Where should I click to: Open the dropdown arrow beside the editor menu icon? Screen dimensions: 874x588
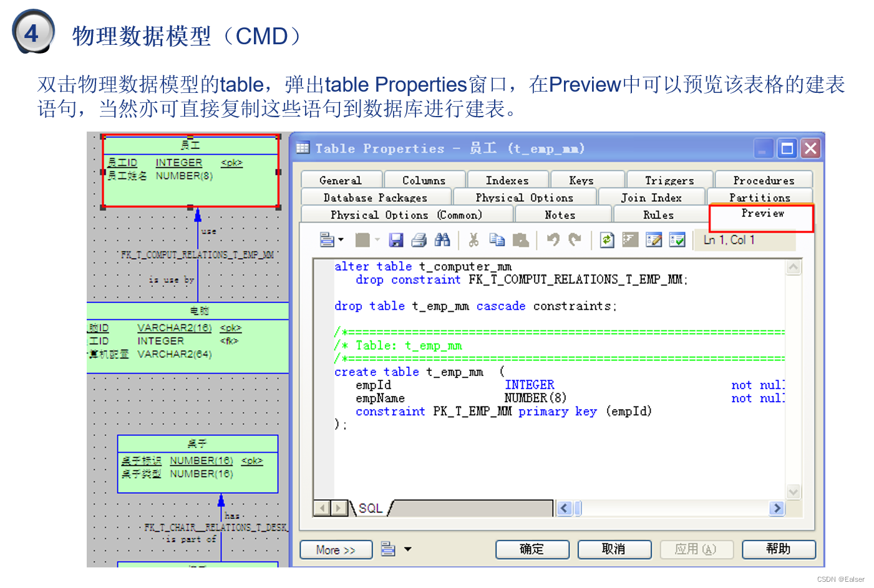point(341,240)
